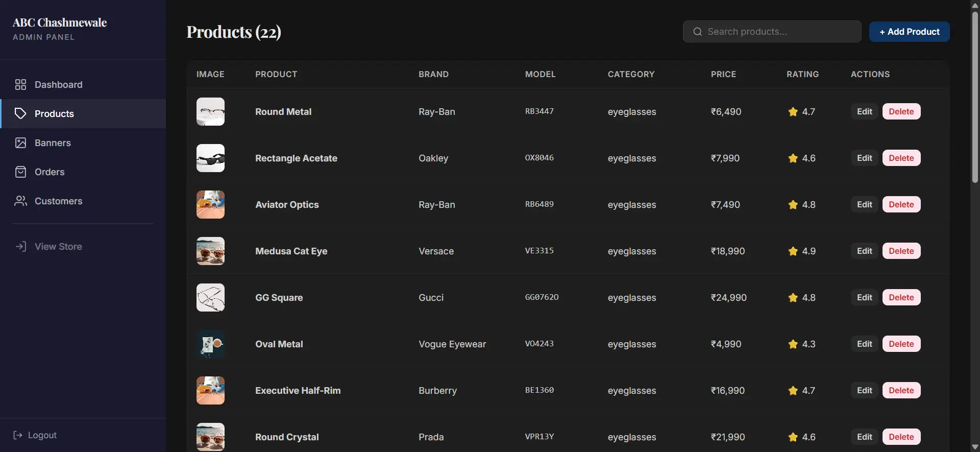This screenshot has height=452, width=980.
Task: Add a new product
Action: (x=909, y=32)
